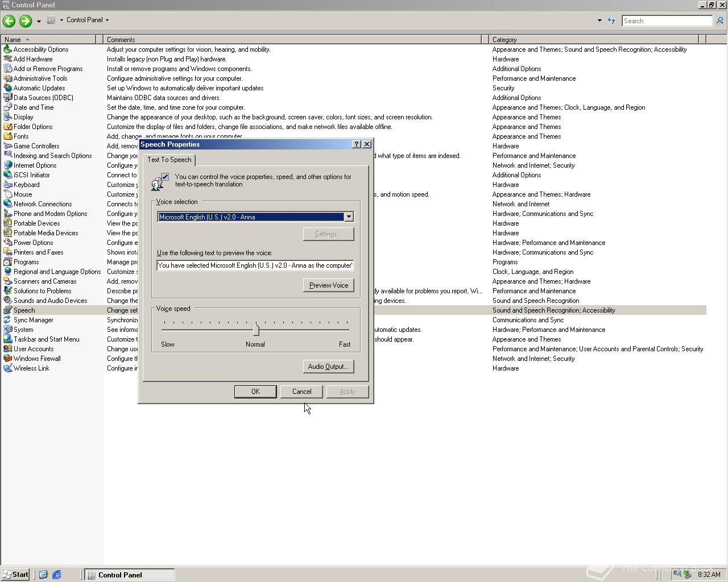This screenshot has height=582, width=728.
Task: Select the Windows Firewall icon
Action: [x=7, y=359]
